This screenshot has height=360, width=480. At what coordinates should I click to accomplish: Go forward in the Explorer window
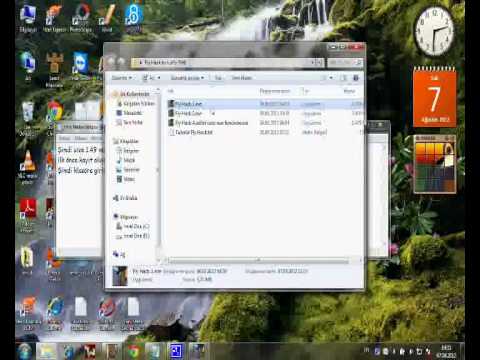pyautogui.click(x=121, y=62)
